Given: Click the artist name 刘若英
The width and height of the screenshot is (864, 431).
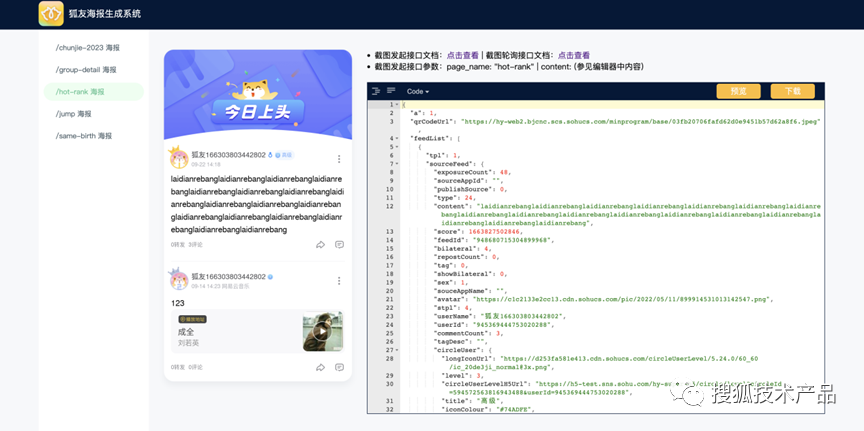Looking at the screenshot, I should coord(188,343).
